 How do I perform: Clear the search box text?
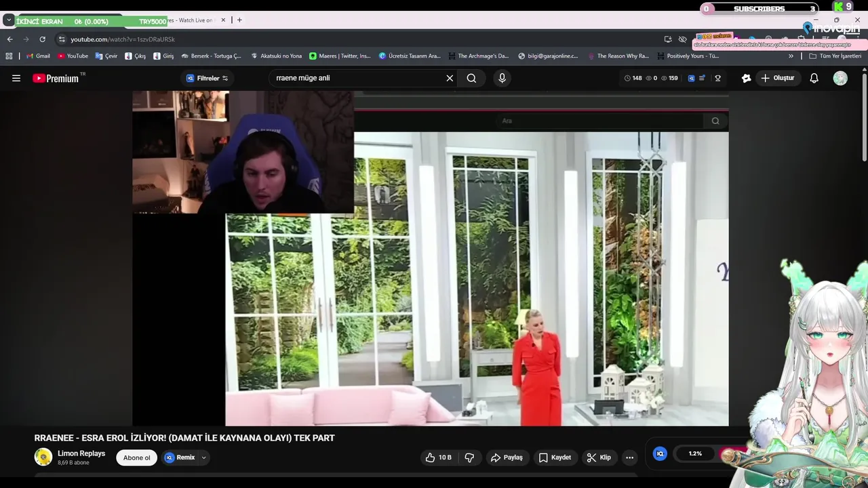[450, 78]
